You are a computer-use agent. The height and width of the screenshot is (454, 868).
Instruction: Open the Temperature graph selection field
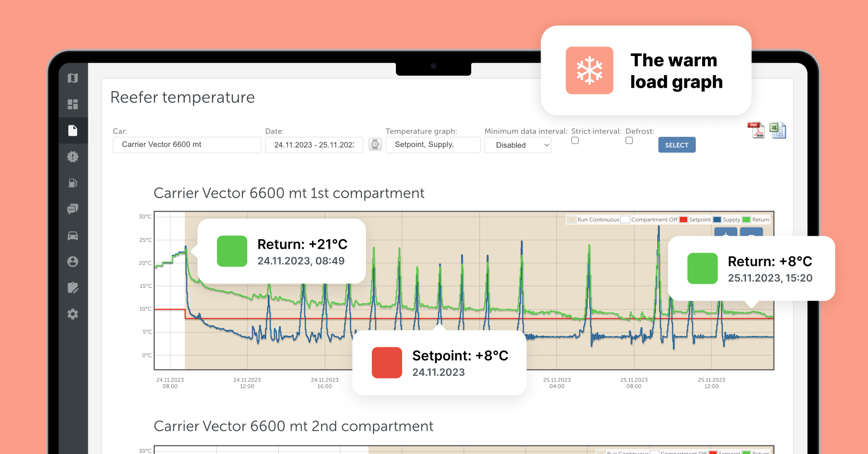point(433,145)
